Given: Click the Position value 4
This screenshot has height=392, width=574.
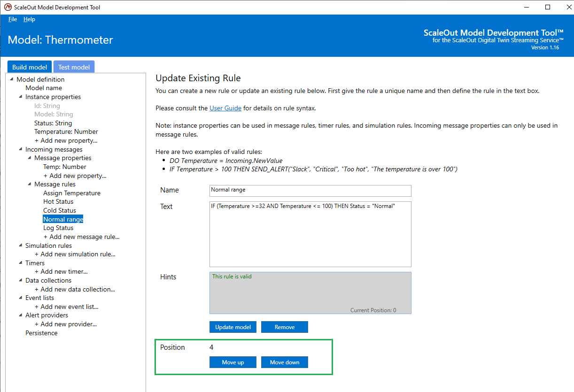Looking at the screenshot, I should [211, 347].
